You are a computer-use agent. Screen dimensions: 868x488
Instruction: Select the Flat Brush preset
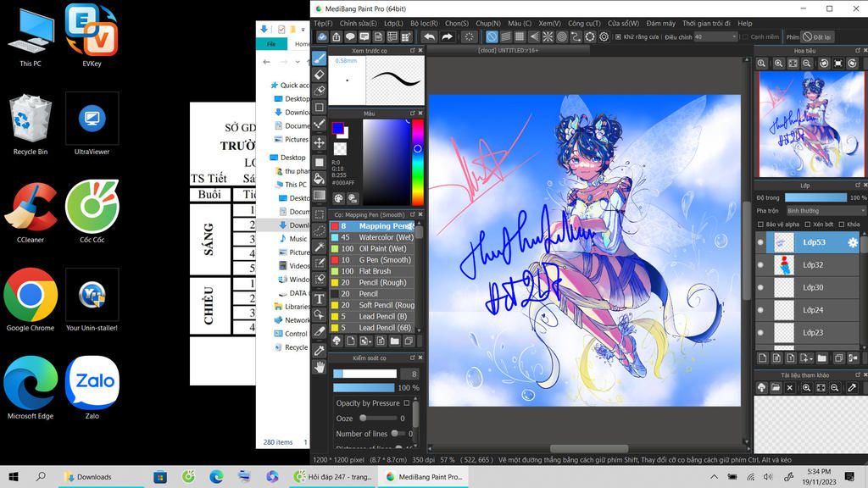[x=373, y=271]
